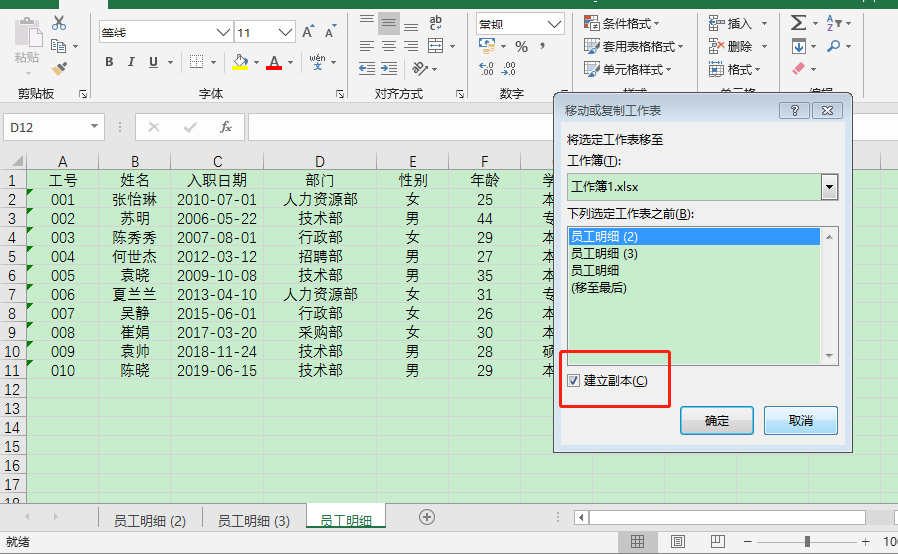Image resolution: width=898 pixels, height=554 pixels.
Task: Click the phonetic guide wén icon
Action: pyautogui.click(x=317, y=62)
